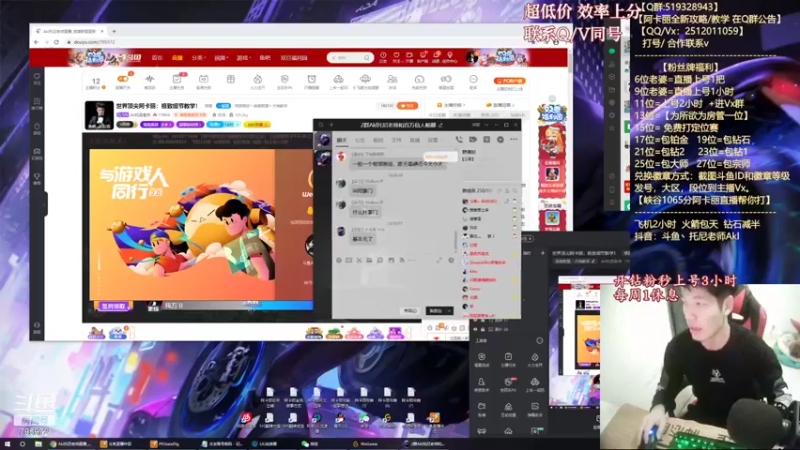
Task: Click the QQ chat message scrollbar
Action: pos(455,240)
